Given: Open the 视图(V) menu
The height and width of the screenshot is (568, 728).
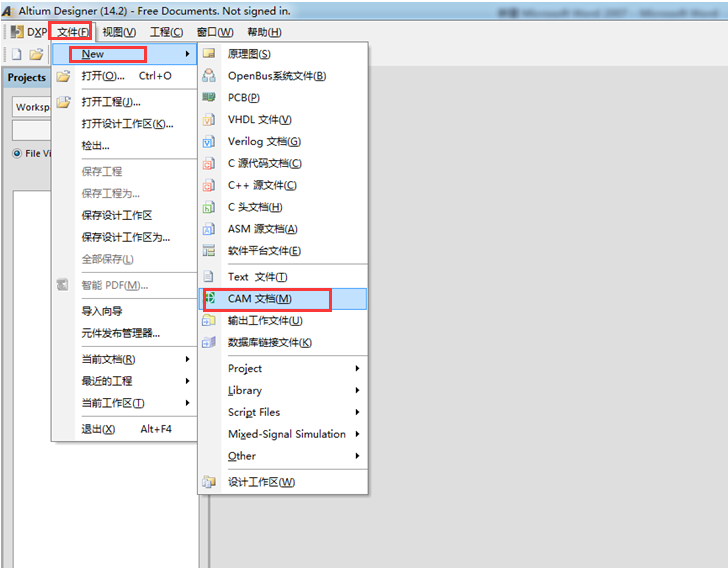Looking at the screenshot, I should (119, 32).
